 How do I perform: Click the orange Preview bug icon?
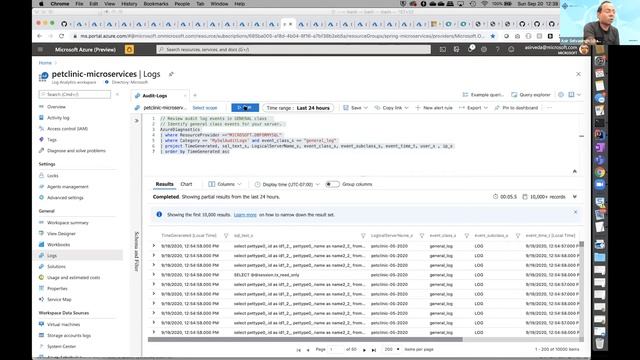tap(129, 49)
